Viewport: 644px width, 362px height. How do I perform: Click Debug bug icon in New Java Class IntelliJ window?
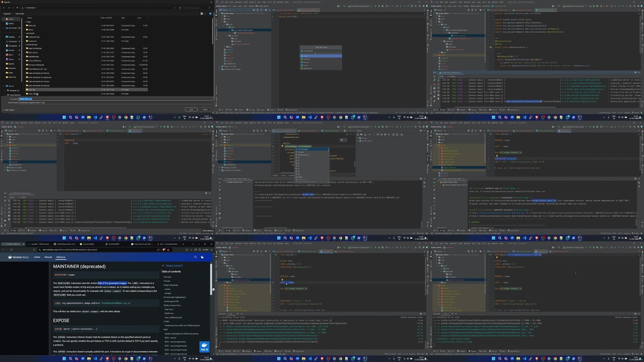pyautogui.click(x=379, y=6)
